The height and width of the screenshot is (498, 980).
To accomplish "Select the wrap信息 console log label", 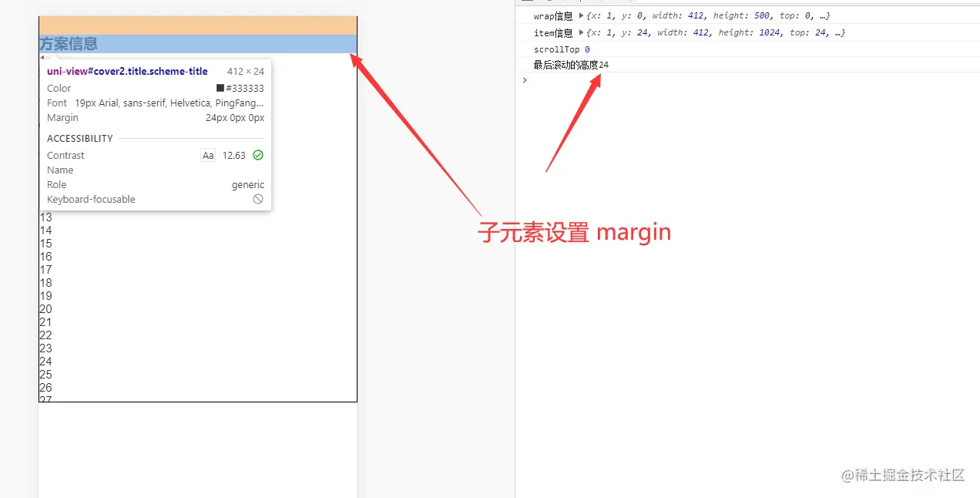I will click(553, 15).
